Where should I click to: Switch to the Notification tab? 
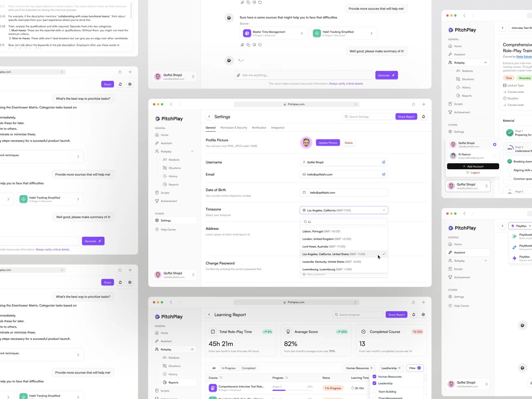[x=259, y=128]
